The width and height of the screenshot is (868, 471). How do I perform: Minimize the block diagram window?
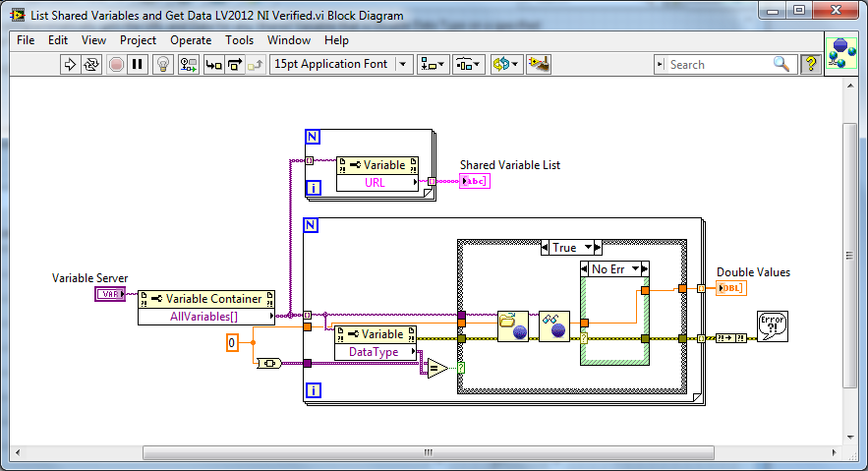[x=773, y=10]
